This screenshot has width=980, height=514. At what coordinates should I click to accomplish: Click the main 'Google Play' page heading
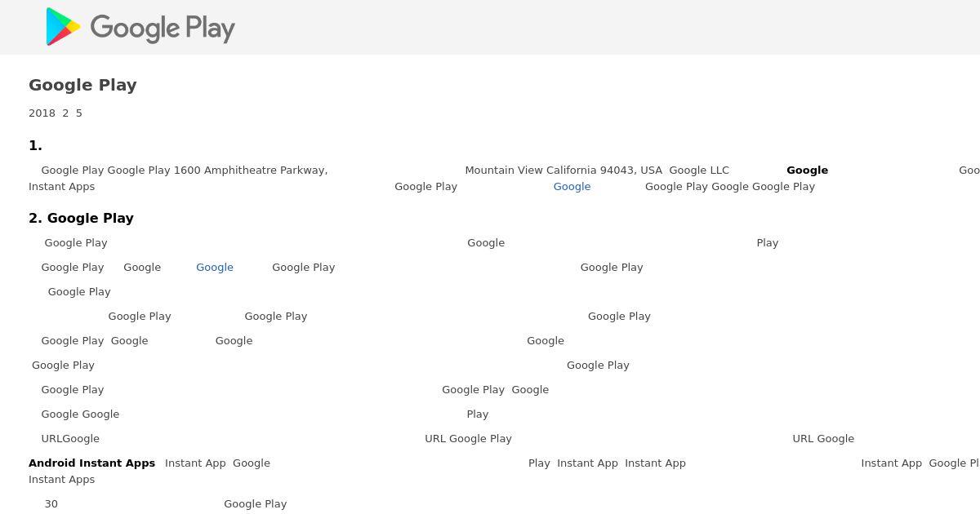82,85
